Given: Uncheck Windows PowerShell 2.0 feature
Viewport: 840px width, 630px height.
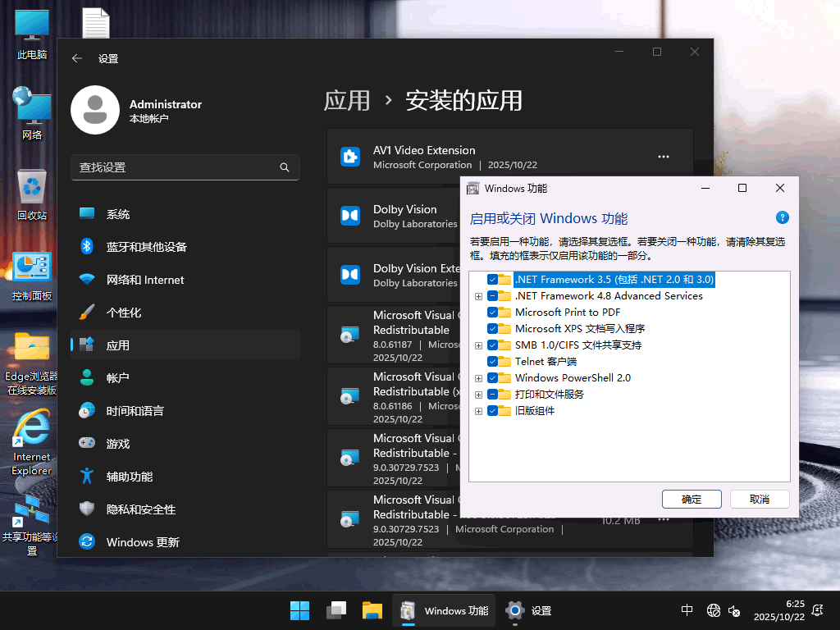Looking at the screenshot, I should 492,378.
